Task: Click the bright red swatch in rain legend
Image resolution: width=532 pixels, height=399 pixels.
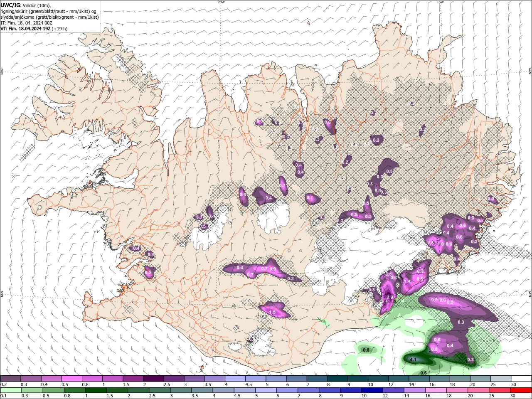Action: [x=521, y=390]
